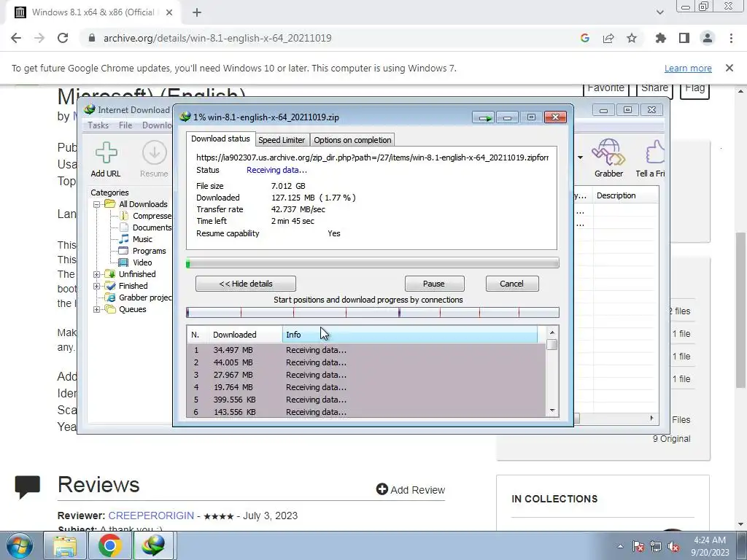The height and width of the screenshot is (560, 747).
Task: Open Chrome tab search dropdown arrow
Action: [659, 12]
